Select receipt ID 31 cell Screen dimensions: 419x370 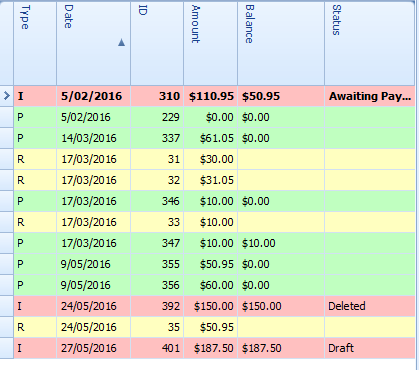(157, 159)
